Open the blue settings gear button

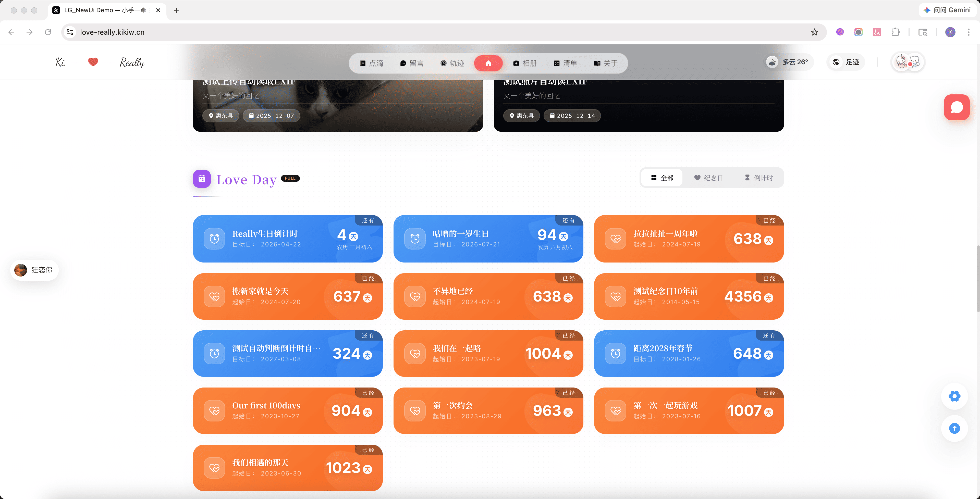click(954, 396)
